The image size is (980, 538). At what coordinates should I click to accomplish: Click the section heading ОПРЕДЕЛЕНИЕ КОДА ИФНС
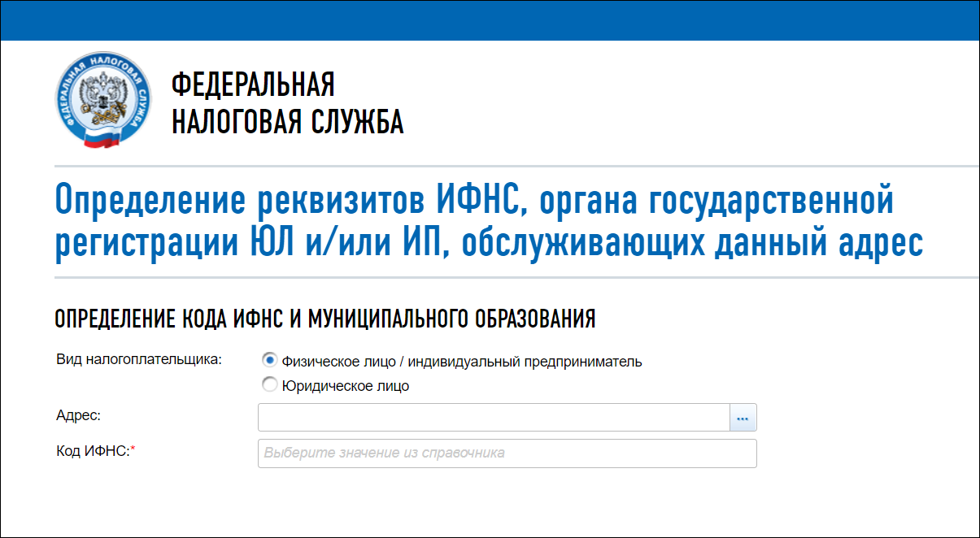click(325, 316)
